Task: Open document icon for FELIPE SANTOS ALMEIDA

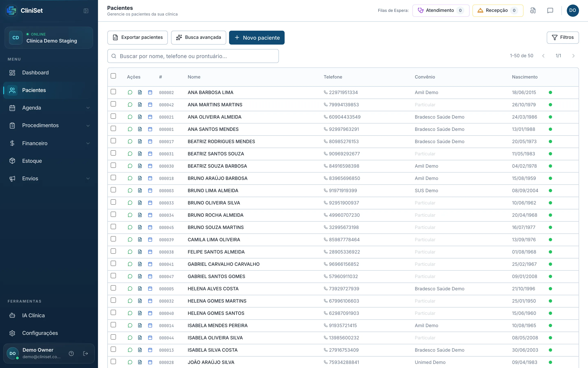Action: (140, 252)
